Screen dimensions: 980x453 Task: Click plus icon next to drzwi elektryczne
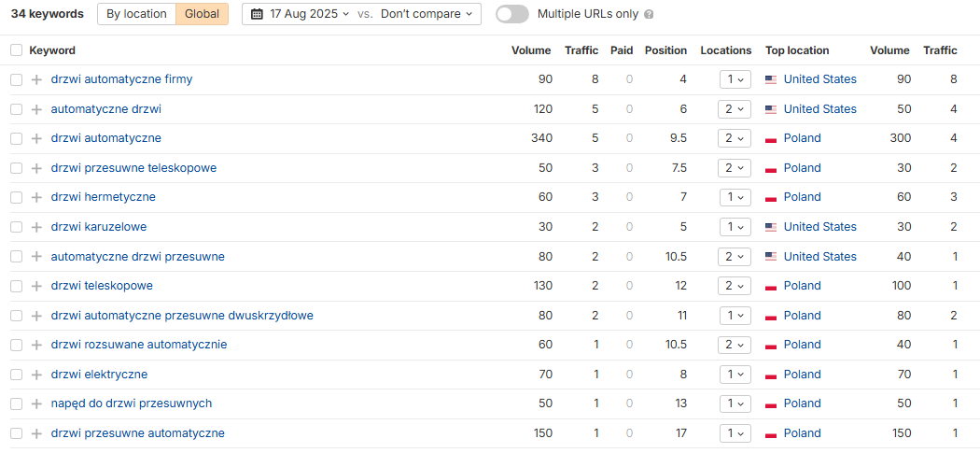coord(37,375)
